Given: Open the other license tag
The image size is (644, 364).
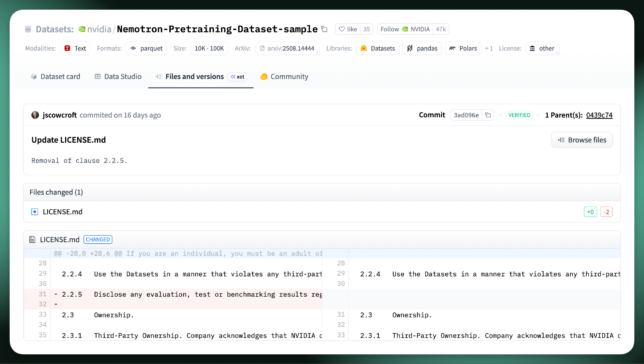Looking at the screenshot, I should pos(542,48).
